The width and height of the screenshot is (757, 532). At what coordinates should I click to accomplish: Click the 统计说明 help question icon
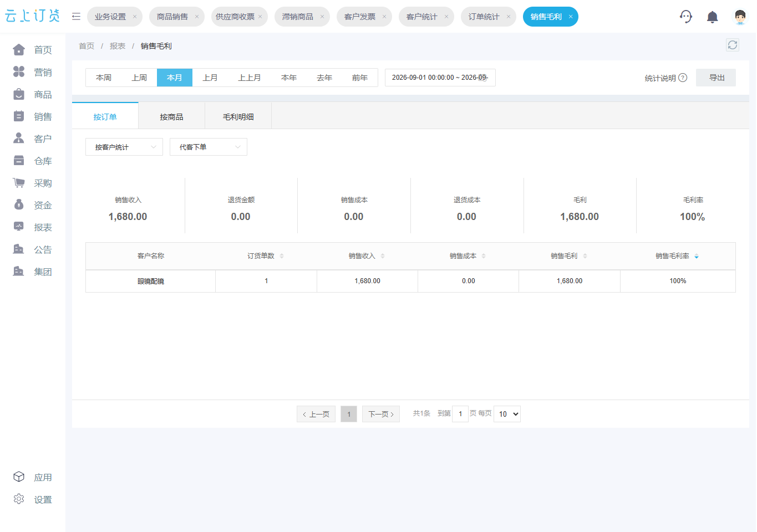683,78
